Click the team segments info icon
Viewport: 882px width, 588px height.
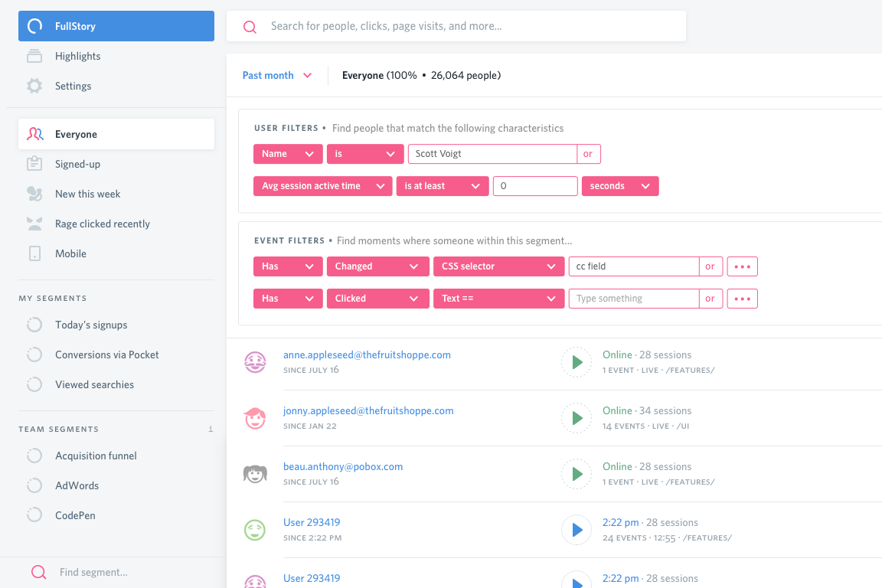click(x=211, y=430)
